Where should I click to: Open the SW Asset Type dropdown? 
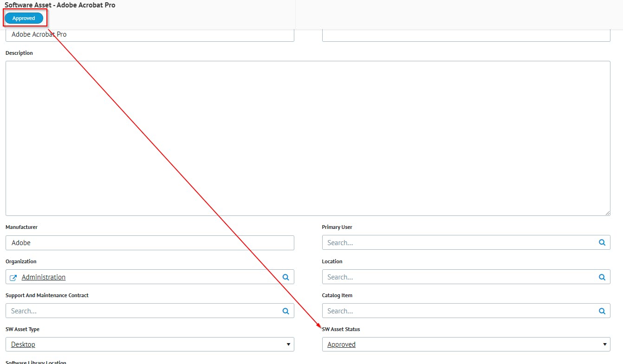[x=150, y=344]
